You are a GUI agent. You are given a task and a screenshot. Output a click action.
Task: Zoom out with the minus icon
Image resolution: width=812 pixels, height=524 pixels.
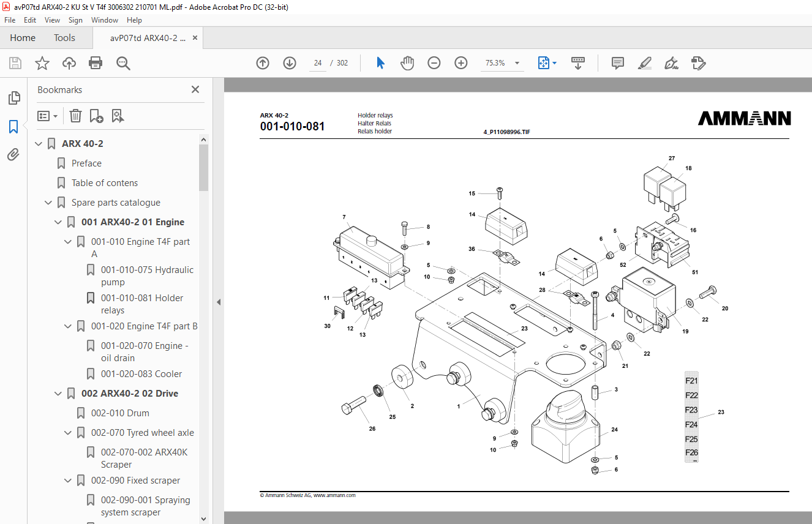(434, 63)
